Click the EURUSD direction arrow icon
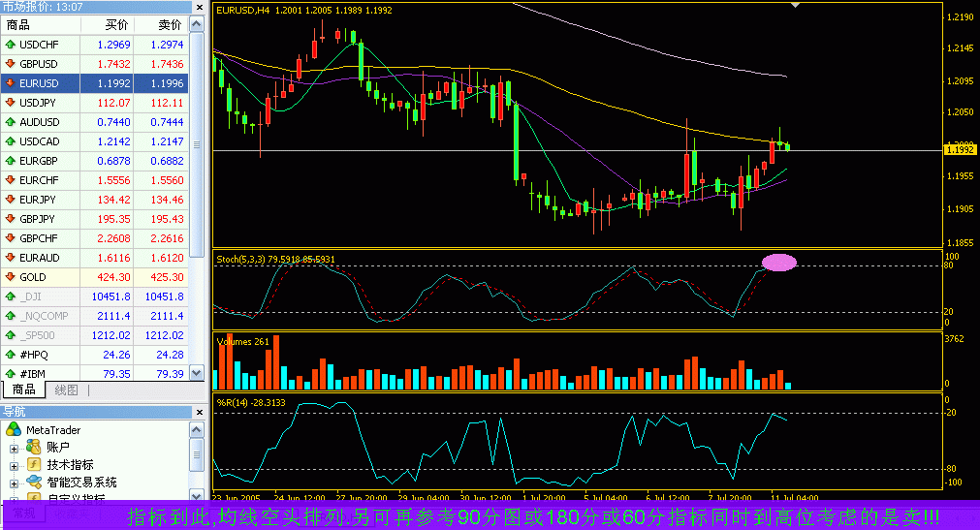 tap(10, 83)
